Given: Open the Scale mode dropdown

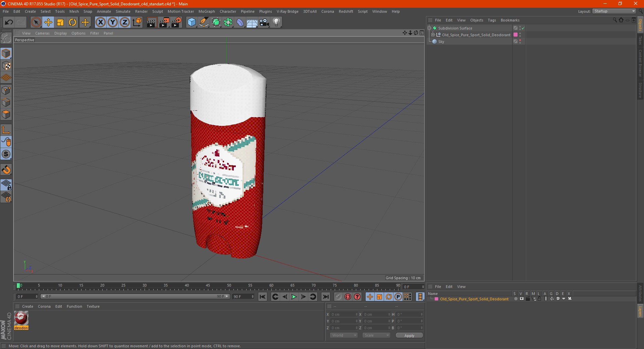Looking at the screenshot, I should pyautogui.click(x=376, y=336).
